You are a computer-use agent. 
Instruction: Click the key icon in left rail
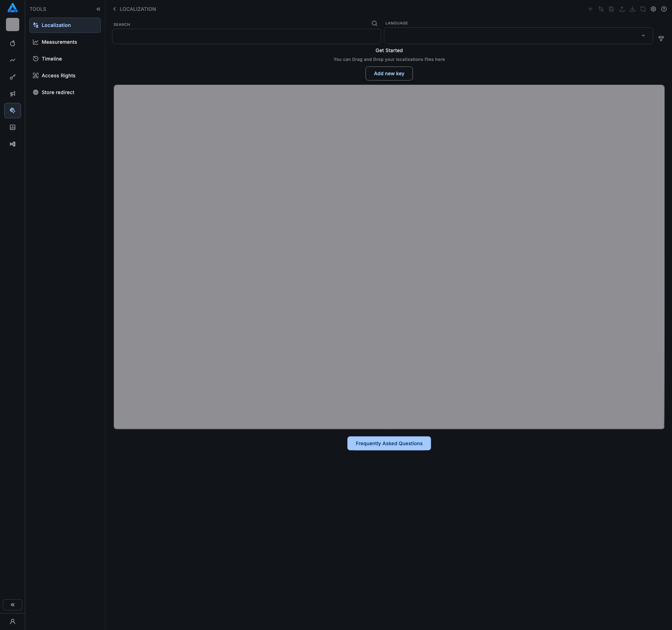(13, 77)
